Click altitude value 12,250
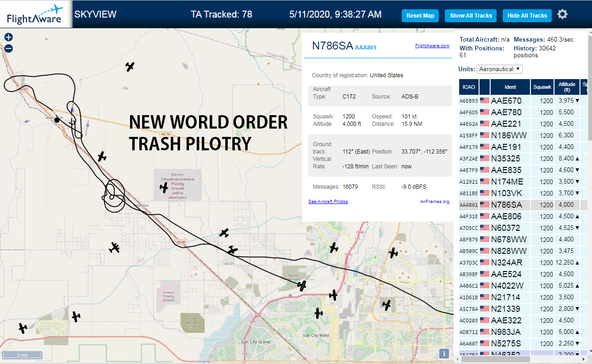Image resolution: width=592 pixels, height=364 pixels. 564,262
